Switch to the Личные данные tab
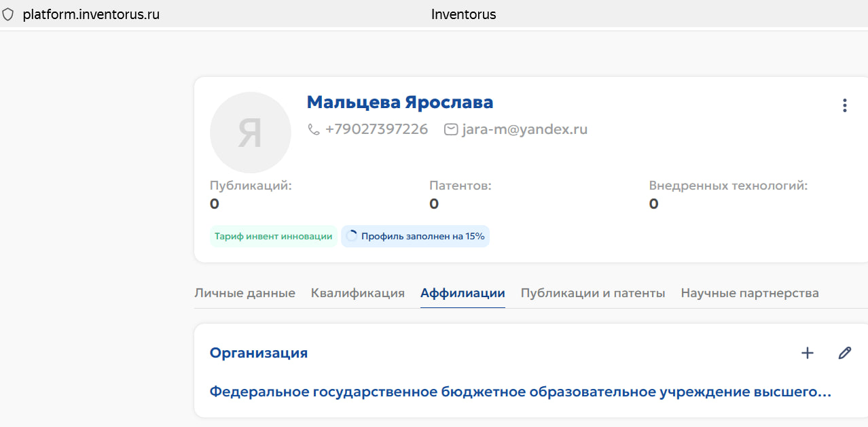Image resolution: width=868 pixels, height=427 pixels. point(245,293)
